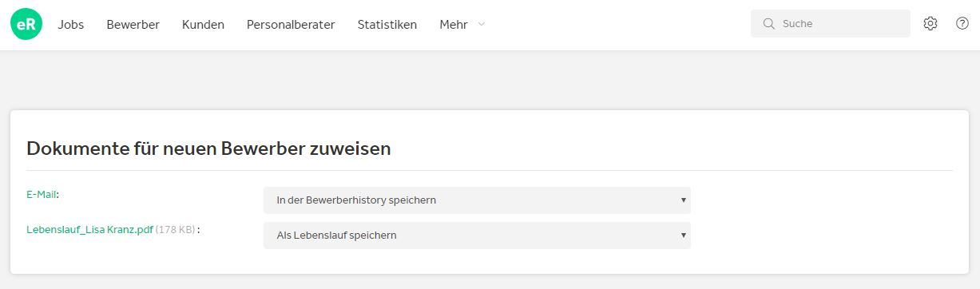Navigate to Kunden
980x289 pixels.
[203, 25]
